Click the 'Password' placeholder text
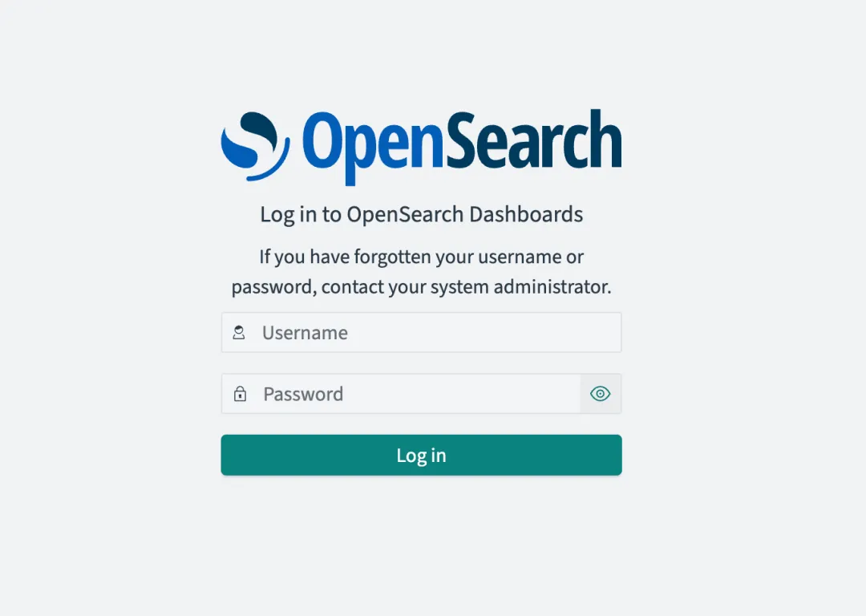This screenshot has width=866, height=616. [x=303, y=394]
